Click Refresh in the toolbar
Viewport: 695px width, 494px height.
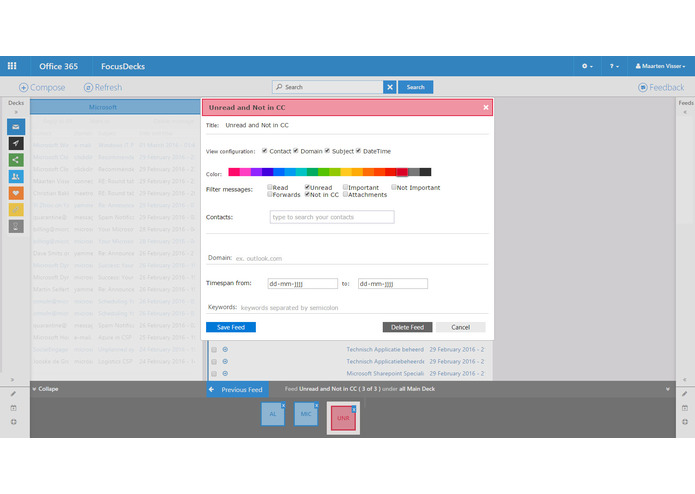(103, 87)
